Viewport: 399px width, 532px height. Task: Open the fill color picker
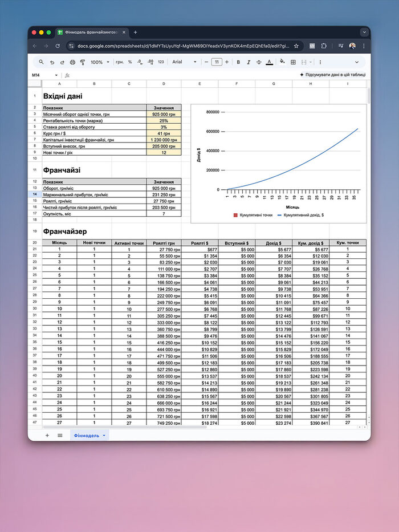click(x=282, y=62)
